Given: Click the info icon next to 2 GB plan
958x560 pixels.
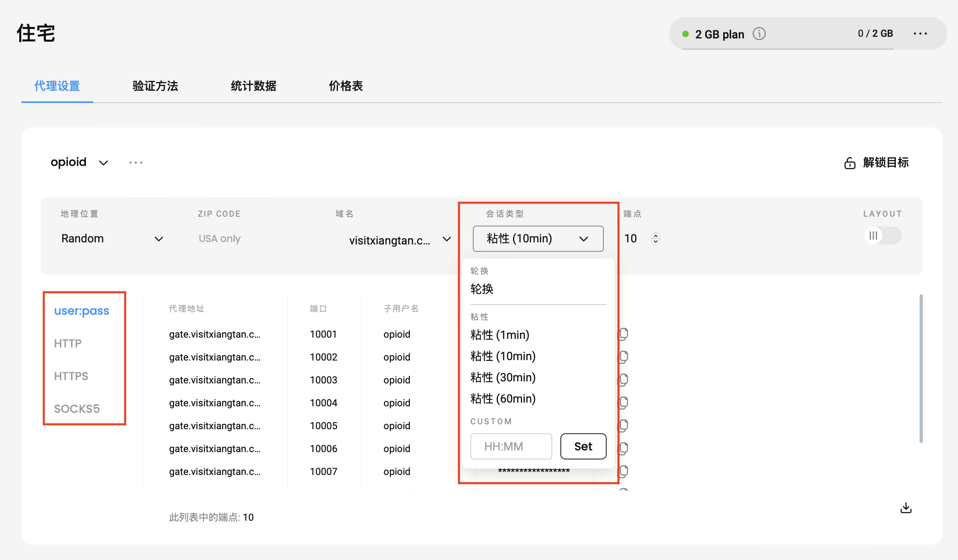Looking at the screenshot, I should [759, 34].
